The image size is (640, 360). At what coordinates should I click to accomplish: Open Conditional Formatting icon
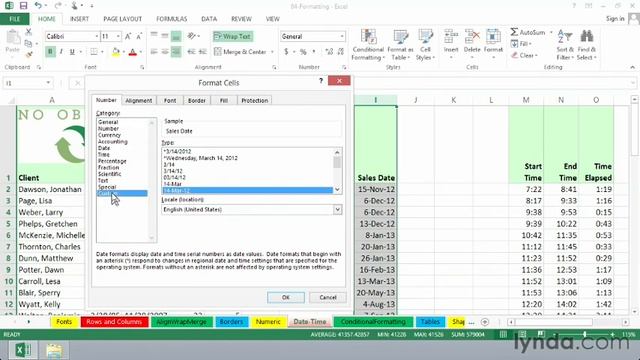click(x=368, y=45)
